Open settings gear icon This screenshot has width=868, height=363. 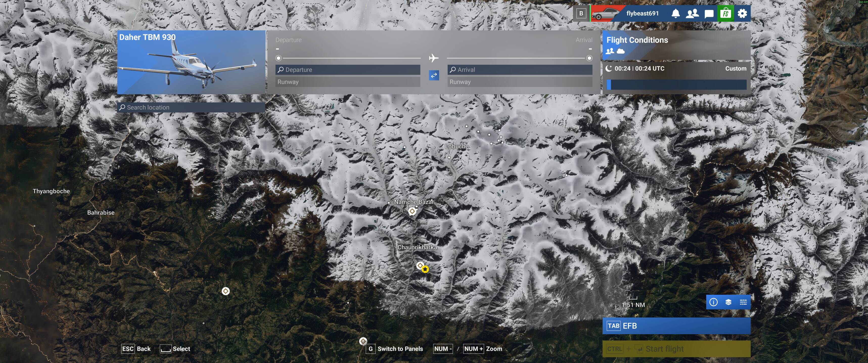(742, 13)
